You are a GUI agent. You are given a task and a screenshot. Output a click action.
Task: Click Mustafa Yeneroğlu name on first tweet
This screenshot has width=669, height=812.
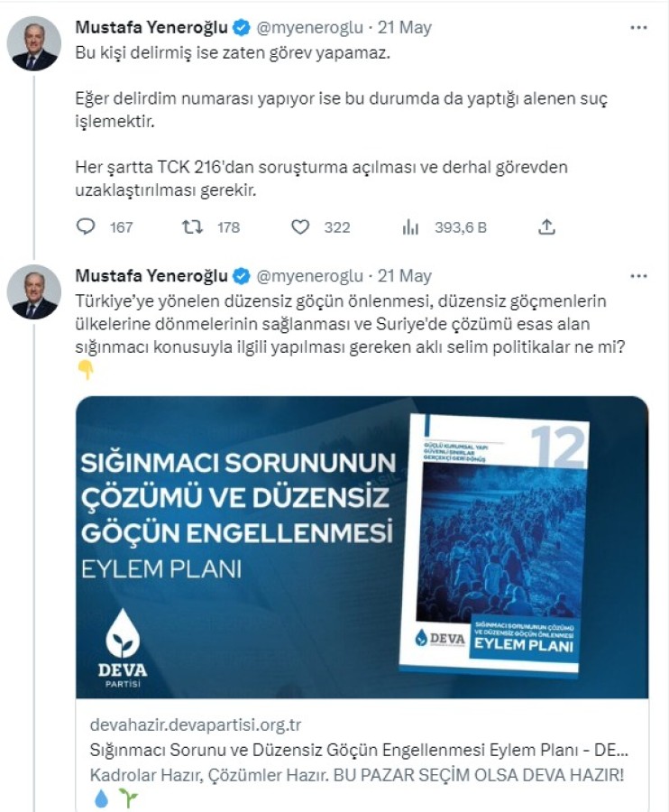(x=151, y=27)
